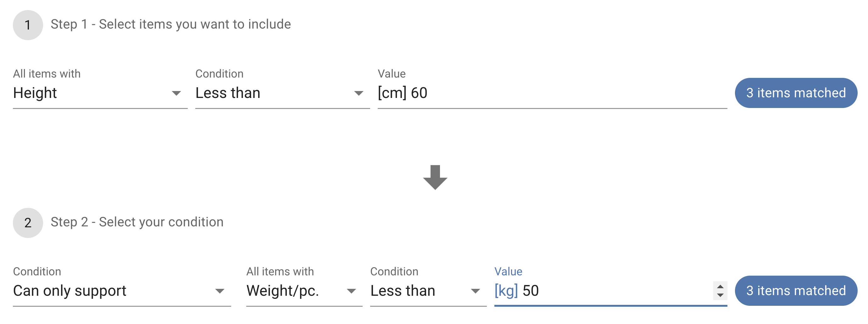Click Step 1's 3 items matched button
Image resolution: width=868 pixels, height=324 pixels.
[x=796, y=93]
